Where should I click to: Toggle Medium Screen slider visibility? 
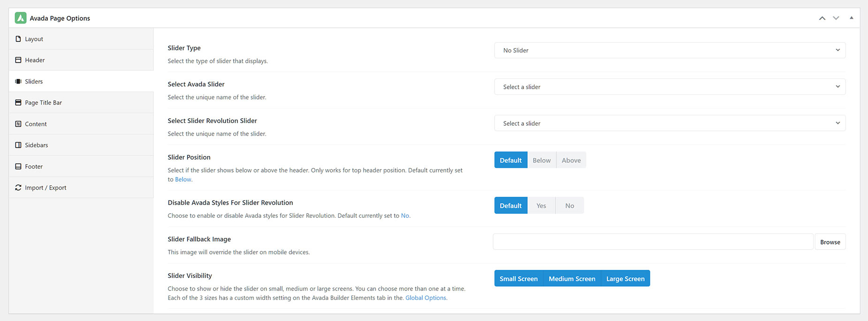[572, 278]
